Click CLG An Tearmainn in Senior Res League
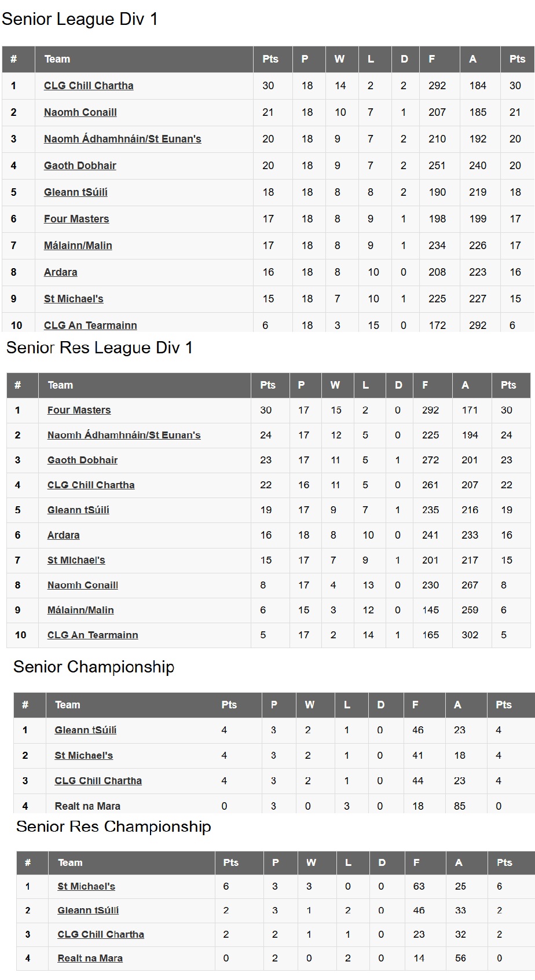The height and width of the screenshot is (980, 535). 93,635
